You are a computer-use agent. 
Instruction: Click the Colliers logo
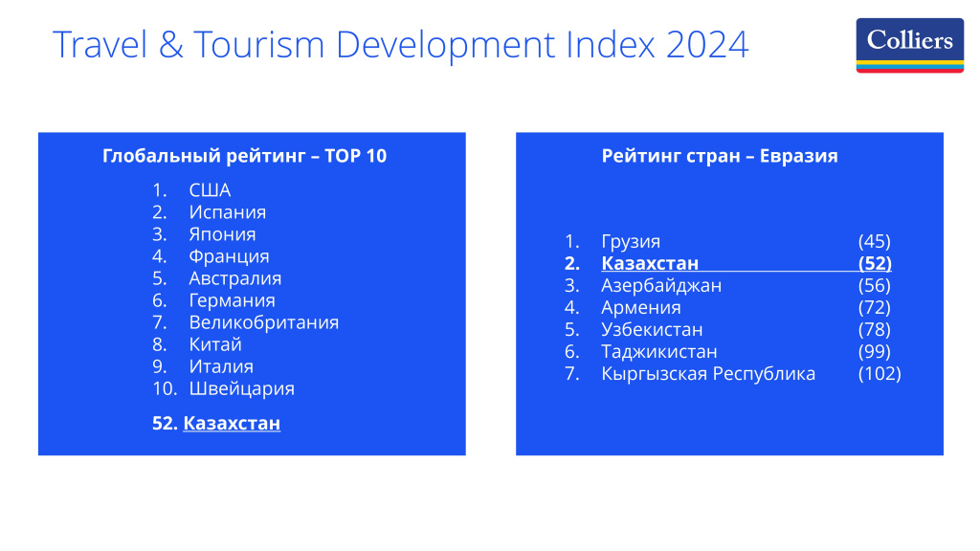[908, 40]
